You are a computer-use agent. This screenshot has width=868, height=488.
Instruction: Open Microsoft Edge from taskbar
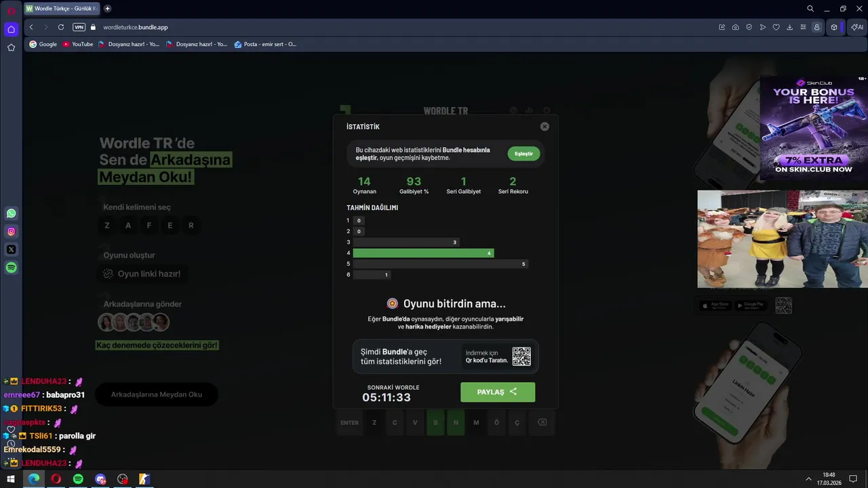pyautogui.click(x=33, y=479)
